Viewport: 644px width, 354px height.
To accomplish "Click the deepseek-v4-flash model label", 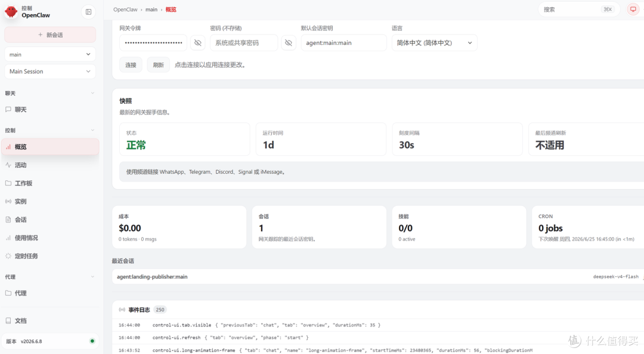I will click(x=615, y=277).
